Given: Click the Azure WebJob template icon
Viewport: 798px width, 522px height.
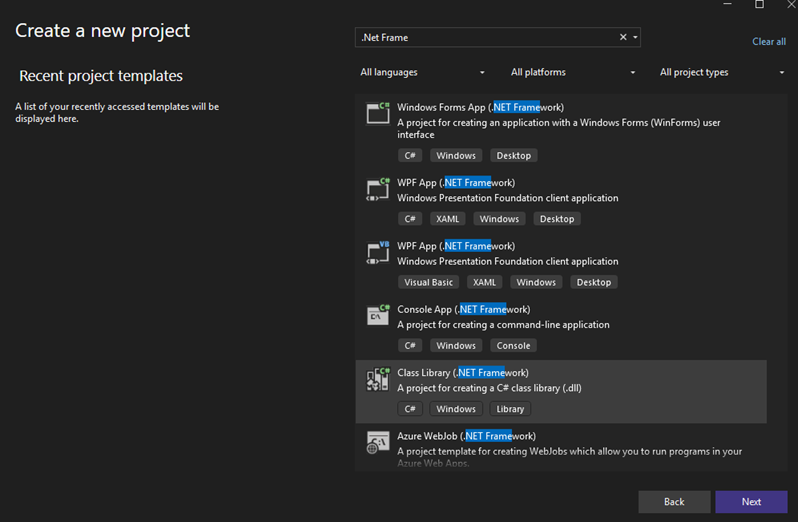Looking at the screenshot, I should click(x=378, y=442).
